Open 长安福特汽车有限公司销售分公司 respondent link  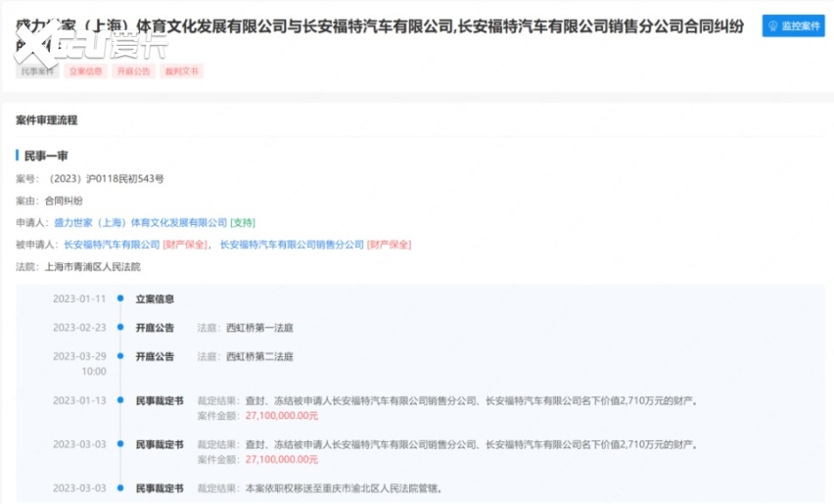292,245
